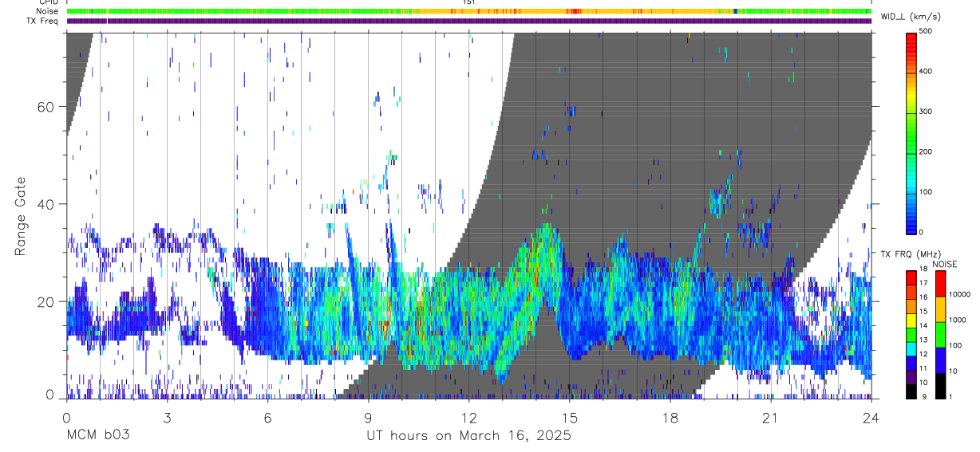Click the 'UT hours on March 16, 2025' axis title
This screenshot has width=980, height=452.
point(468,436)
